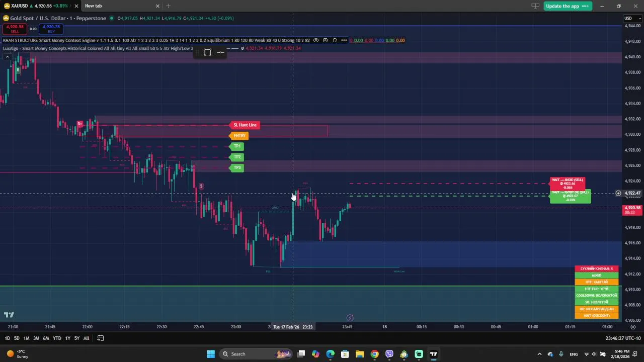
Task: Switch input language via ENG indicator
Action: [574, 354]
